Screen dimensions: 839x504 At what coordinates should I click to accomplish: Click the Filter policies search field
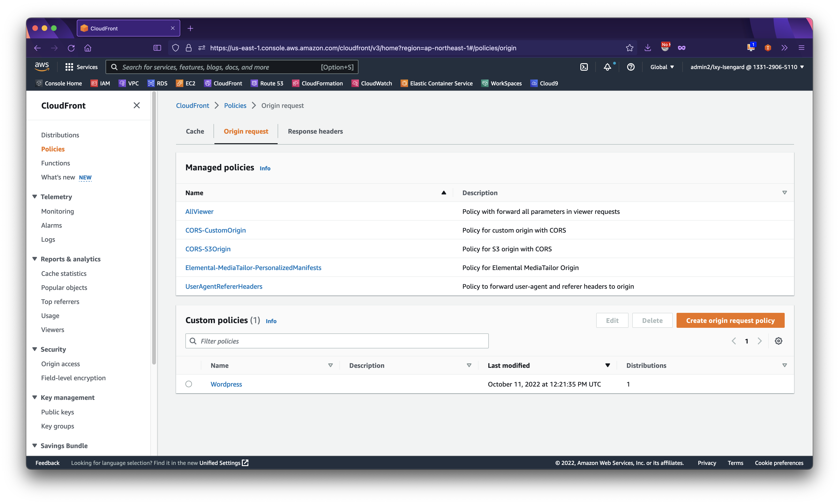coord(337,341)
